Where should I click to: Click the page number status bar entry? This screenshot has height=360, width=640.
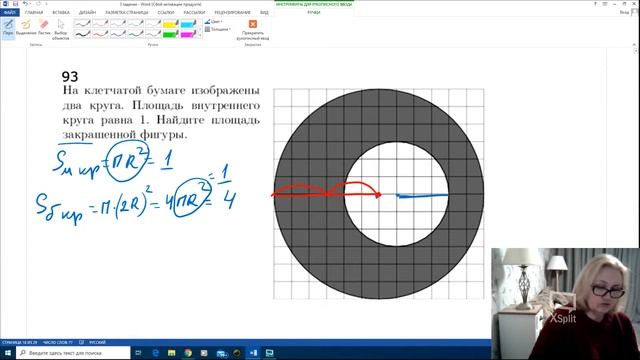(x=20, y=342)
